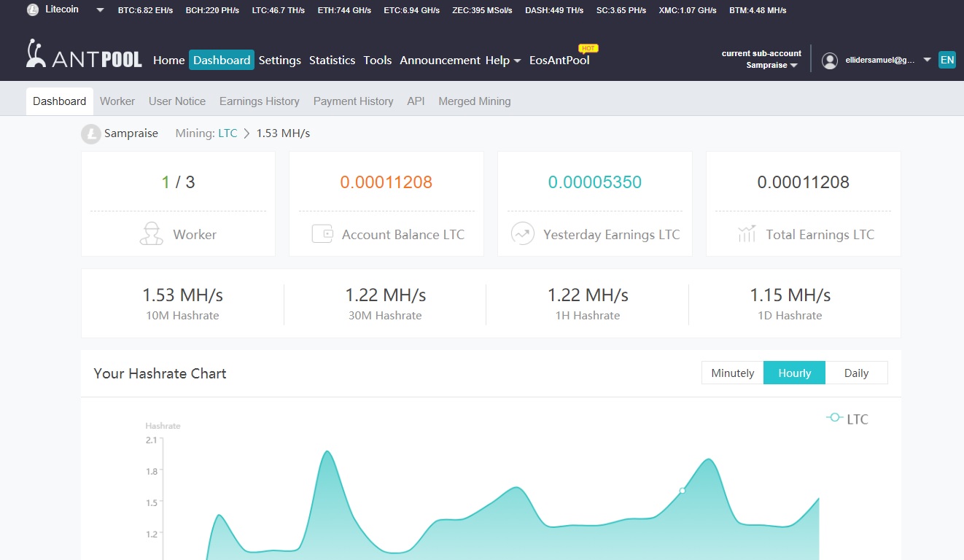964x560 pixels.
Task: Click the Worker icon in the worker card
Action: tap(151, 234)
